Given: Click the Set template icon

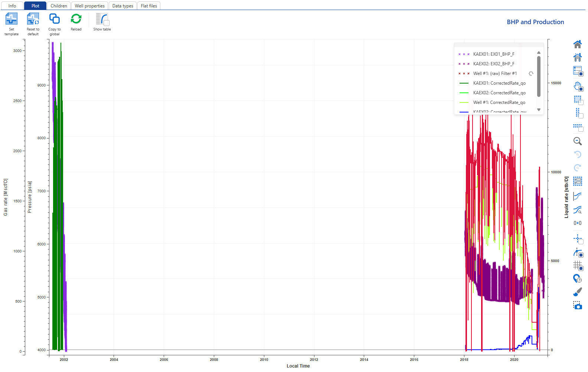Looking at the screenshot, I should click(11, 19).
